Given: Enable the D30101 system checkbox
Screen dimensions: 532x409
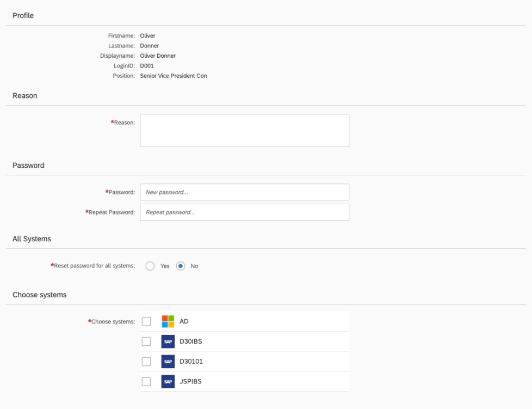Looking at the screenshot, I should click(146, 361).
